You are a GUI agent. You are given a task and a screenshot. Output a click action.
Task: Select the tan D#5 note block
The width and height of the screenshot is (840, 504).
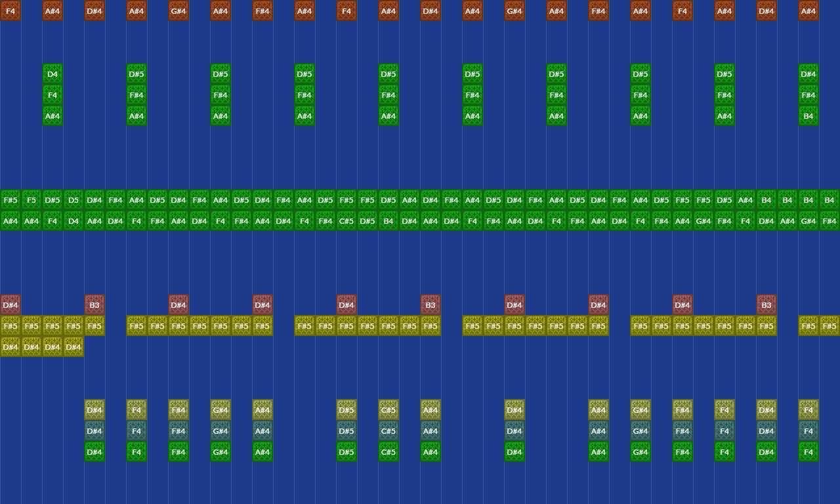(x=346, y=409)
